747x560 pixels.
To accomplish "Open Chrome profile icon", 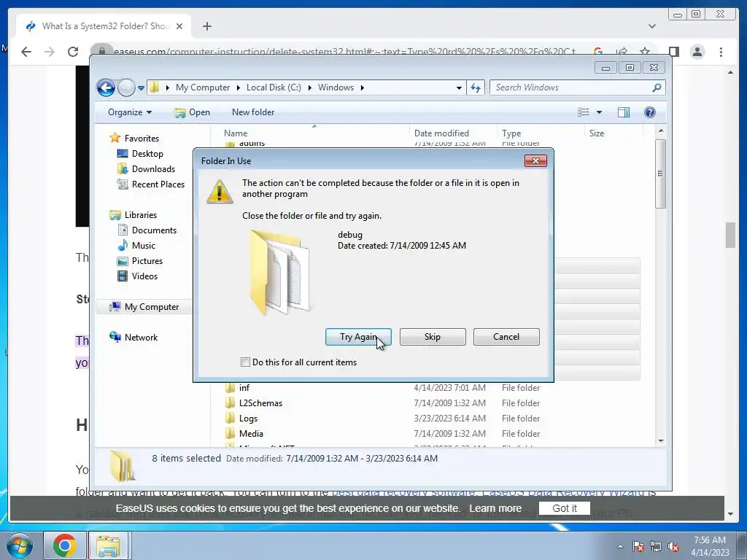I will (x=697, y=52).
